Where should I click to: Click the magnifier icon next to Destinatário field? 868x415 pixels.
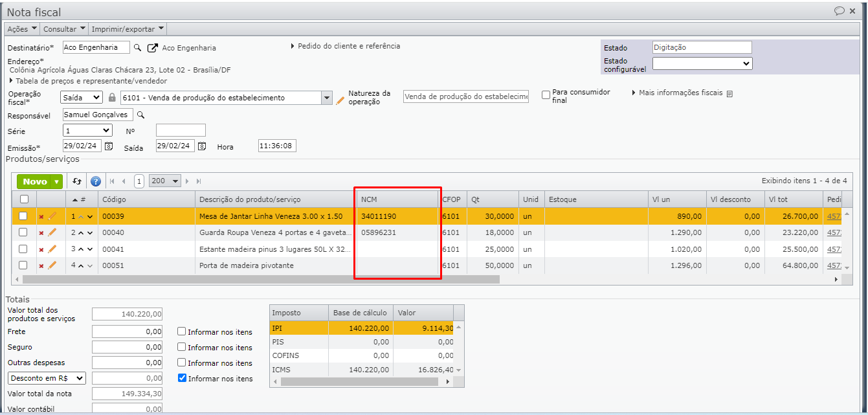point(137,48)
